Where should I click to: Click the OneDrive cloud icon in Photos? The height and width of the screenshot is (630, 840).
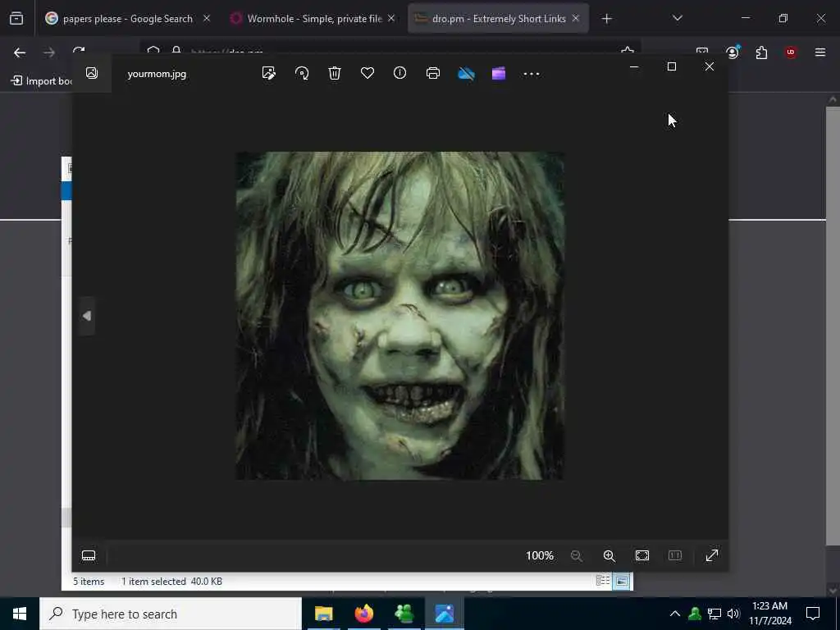pos(466,74)
